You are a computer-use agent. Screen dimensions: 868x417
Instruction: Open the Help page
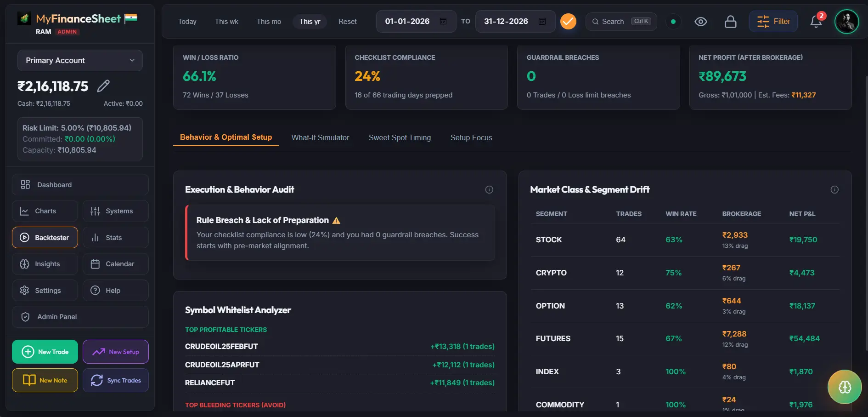pyautogui.click(x=115, y=291)
